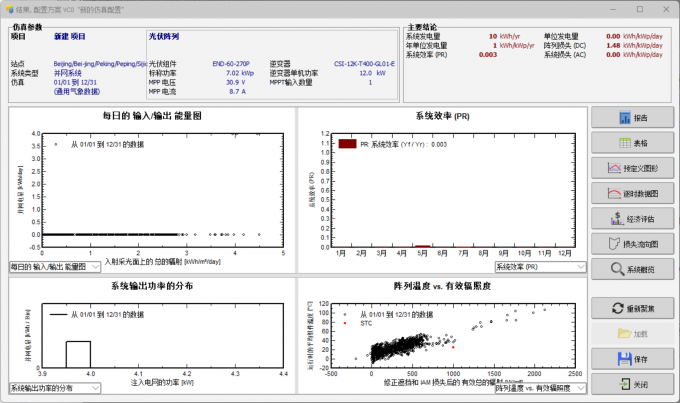Image resolution: width=680 pixels, height=403 pixels.
Task: Open the 报告 report button
Action: coord(632,118)
